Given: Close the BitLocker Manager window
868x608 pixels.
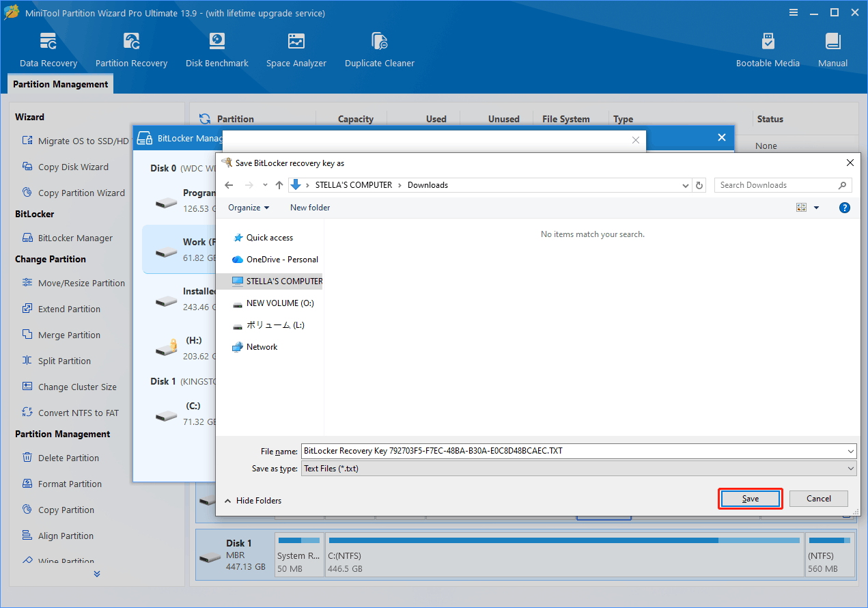Looking at the screenshot, I should (x=722, y=137).
